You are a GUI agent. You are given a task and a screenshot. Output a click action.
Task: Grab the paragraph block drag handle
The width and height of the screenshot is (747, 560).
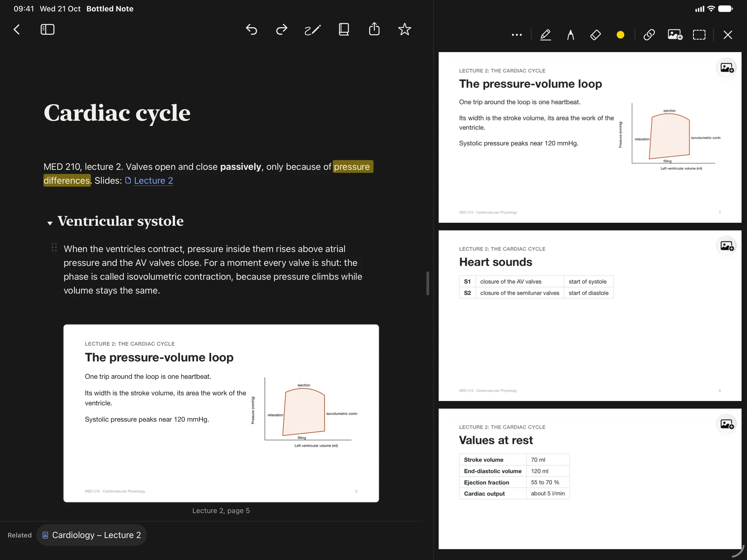tap(54, 248)
